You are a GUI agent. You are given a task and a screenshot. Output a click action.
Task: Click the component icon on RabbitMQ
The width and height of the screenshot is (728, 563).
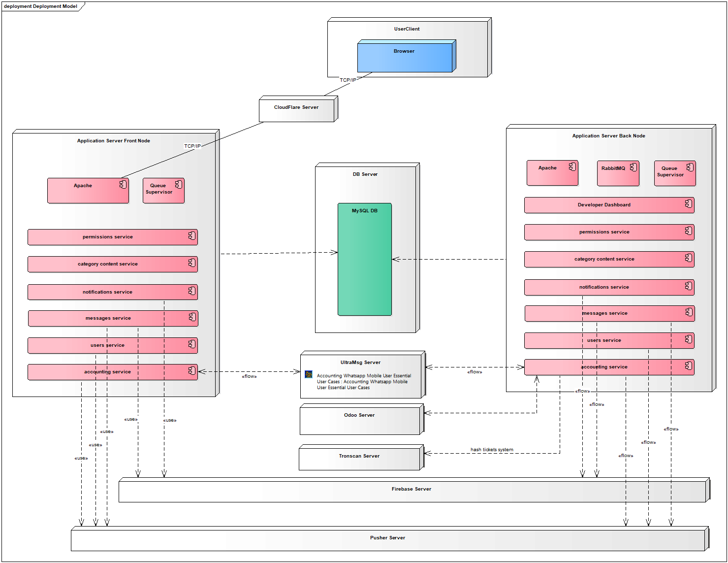[633, 167]
